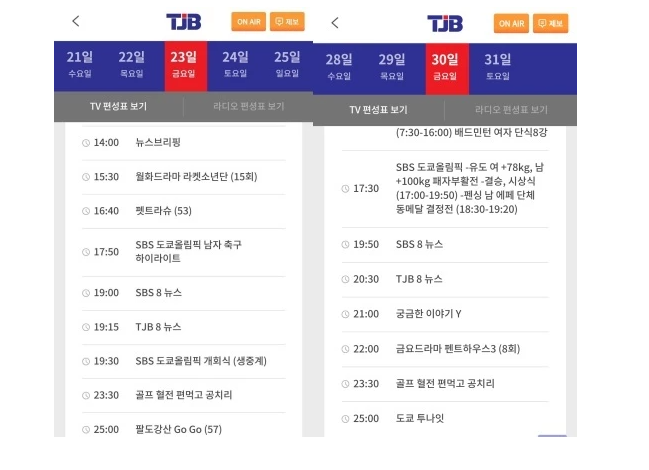Select 25일 일요일 date tab
649x470 pixels.
(287, 64)
